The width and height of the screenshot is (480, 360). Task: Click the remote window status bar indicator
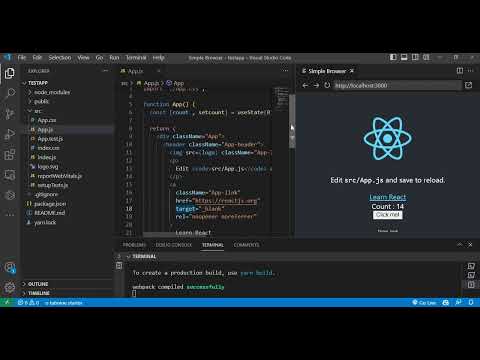pos(7,303)
